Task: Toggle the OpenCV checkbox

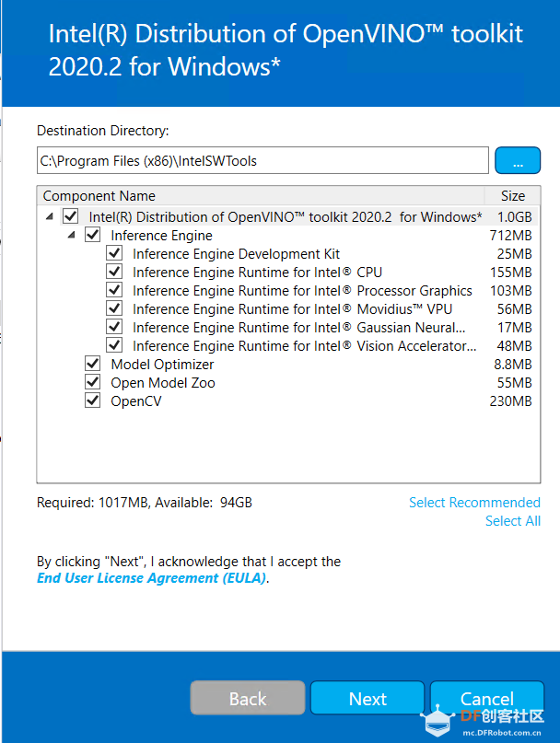Action: (92, 401)
